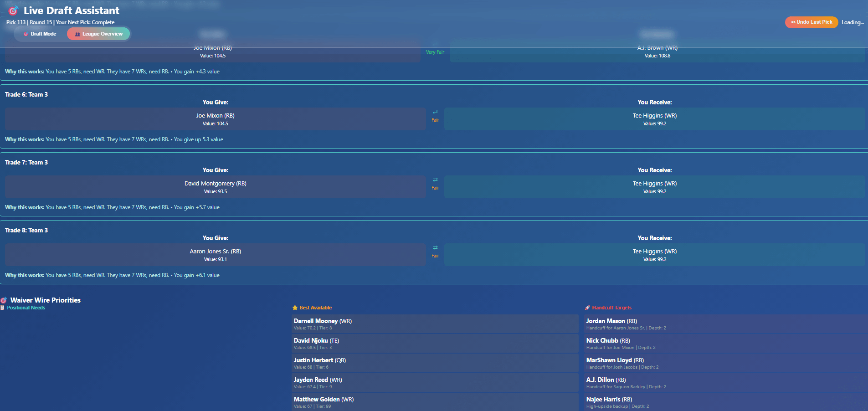The height and width of the screenshot is (411, 868).
Task: Click the Undo Last Pick button
Action: [x=811, y=22]
